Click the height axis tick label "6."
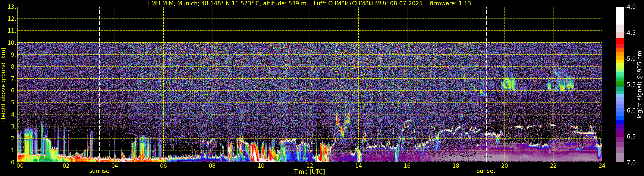This screenshot has height=176, width=644. pos(13,91)
